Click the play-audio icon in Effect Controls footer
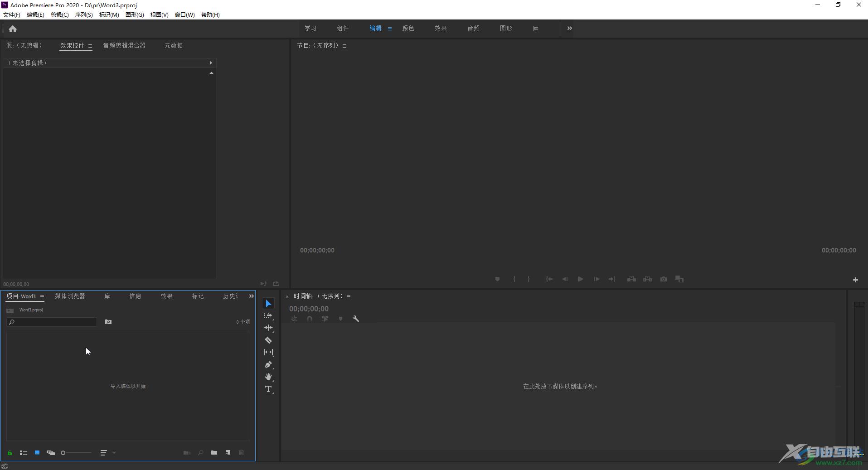This screenshot has height=470, width=868. click(263, 284)
